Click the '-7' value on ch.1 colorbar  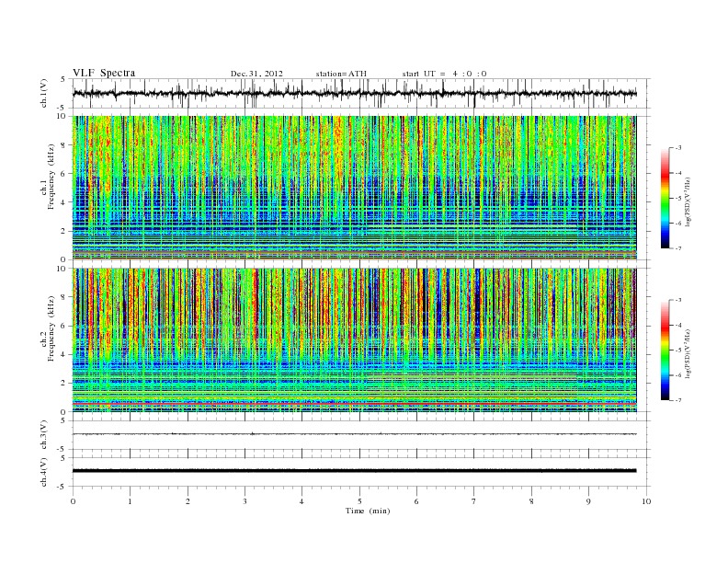677,248
